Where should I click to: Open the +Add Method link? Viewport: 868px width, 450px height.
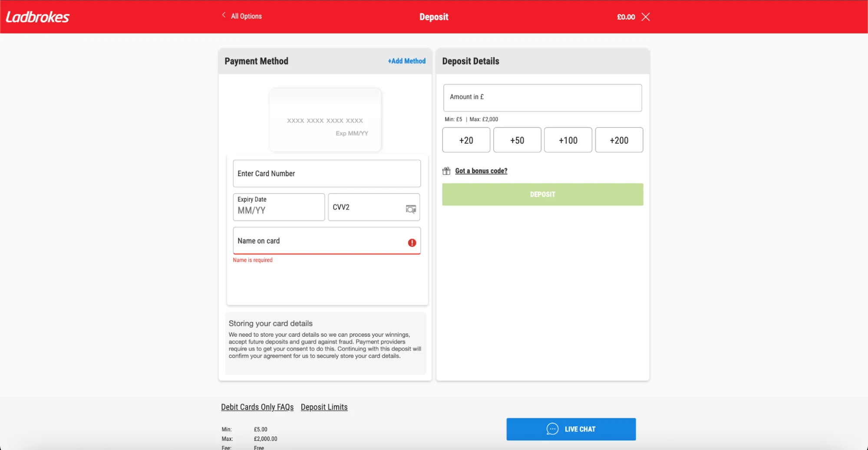[406, 61]
